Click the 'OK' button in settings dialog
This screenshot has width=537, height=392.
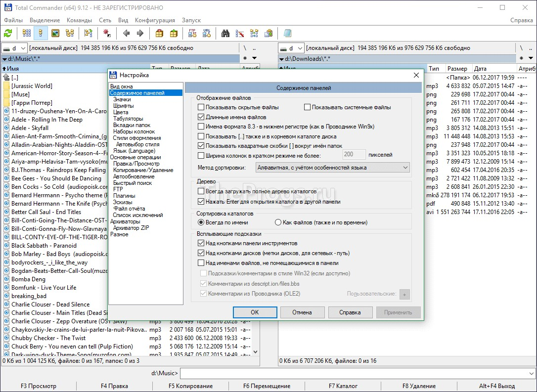[x=254, y=312]
